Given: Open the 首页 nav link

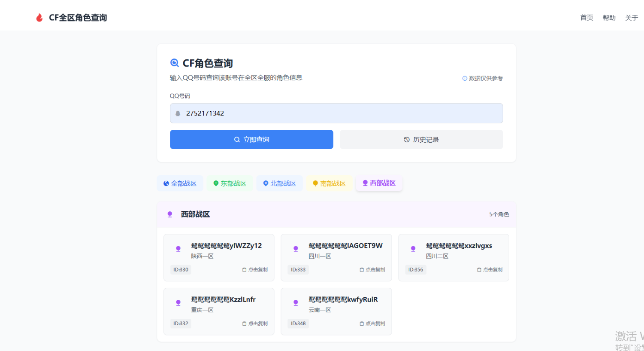Looking at the screenshot, I should pyautogui.click(x=587, y=18).
